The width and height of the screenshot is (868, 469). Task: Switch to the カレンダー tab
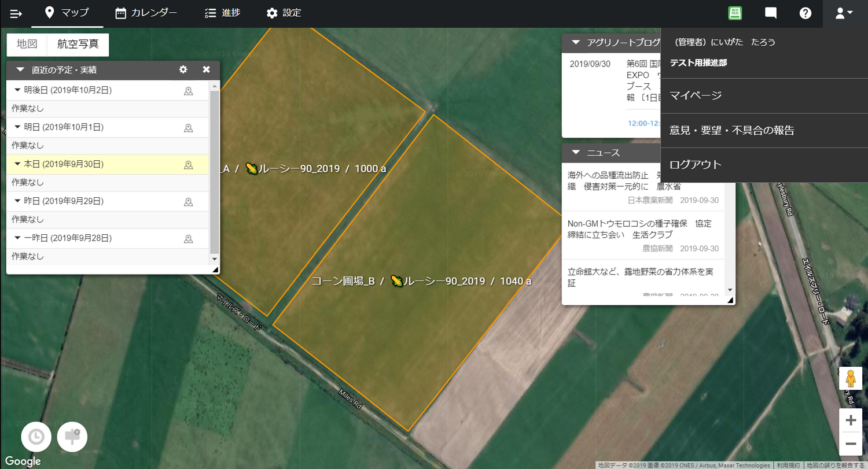146,13
